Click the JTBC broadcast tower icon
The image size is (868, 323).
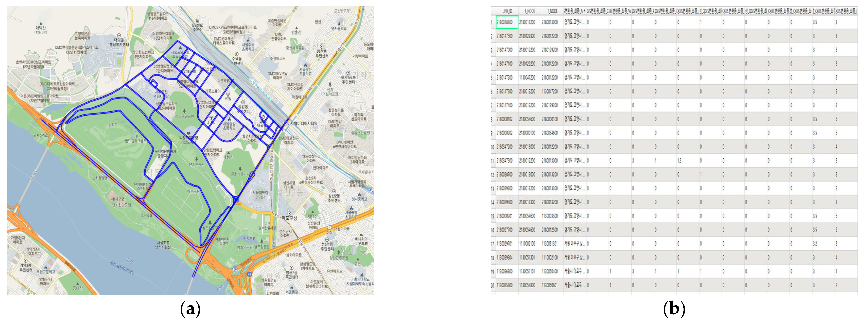pos(211,118)
